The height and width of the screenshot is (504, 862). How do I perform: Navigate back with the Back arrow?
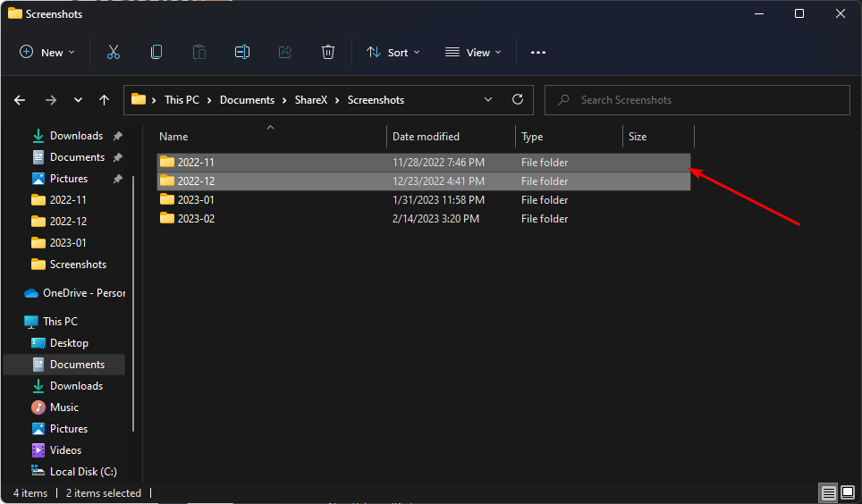[x=20, y=100]
